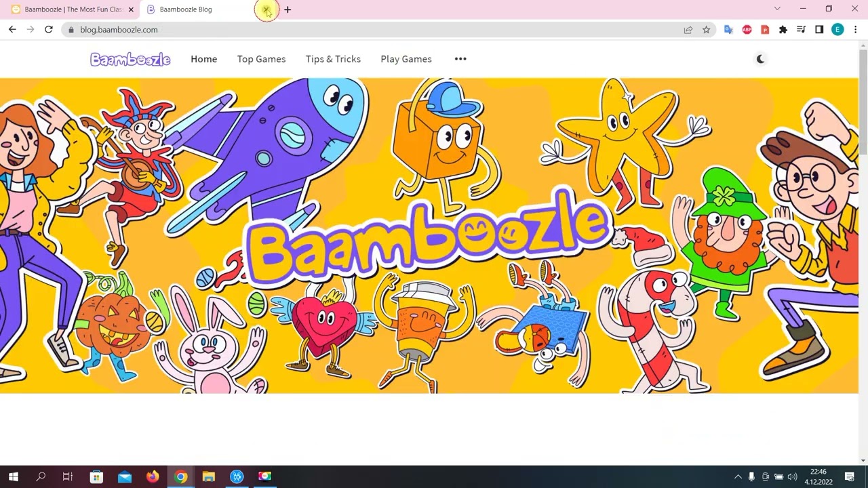Show hidden system tray icons
The image size is (868, 488).
(738, 476)
